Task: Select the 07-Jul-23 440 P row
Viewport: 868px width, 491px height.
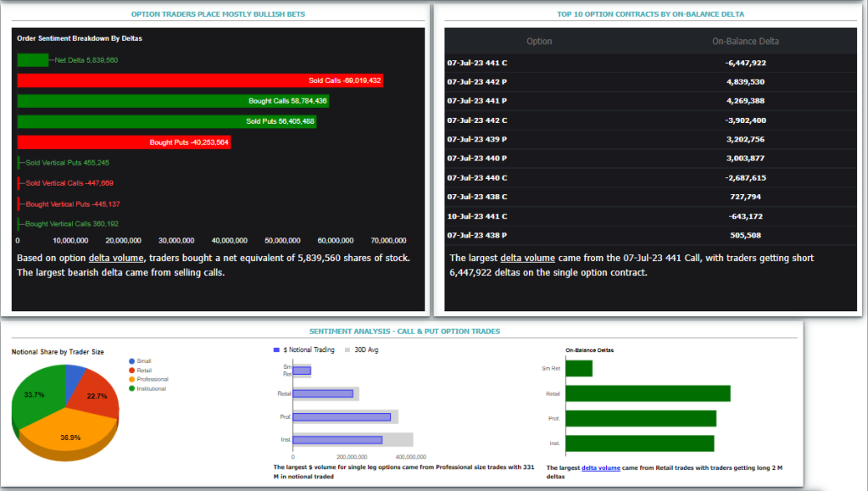Action: [x=650, y=159]
